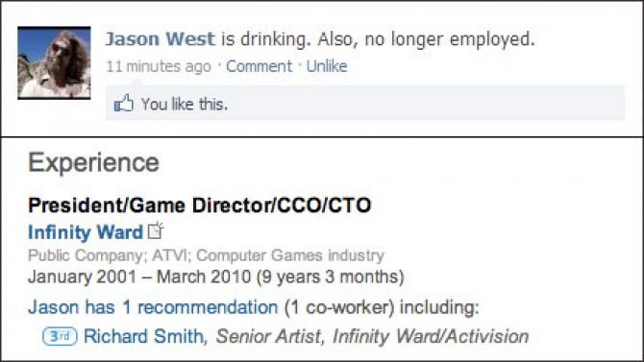Click the thumbs-up like icon
The image size is (644, 362).
pyautogui.click(x=124, y=104)
